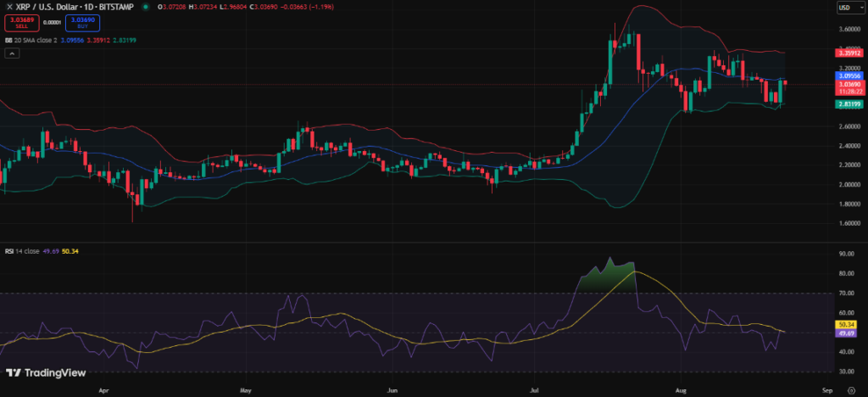Select the 0.00001 spread value
This screenshot has width=868, height=397.
tap(52, 23)
